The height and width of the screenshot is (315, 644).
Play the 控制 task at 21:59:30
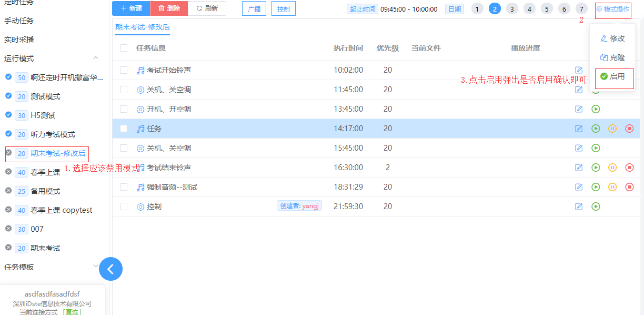click(596, 206)
